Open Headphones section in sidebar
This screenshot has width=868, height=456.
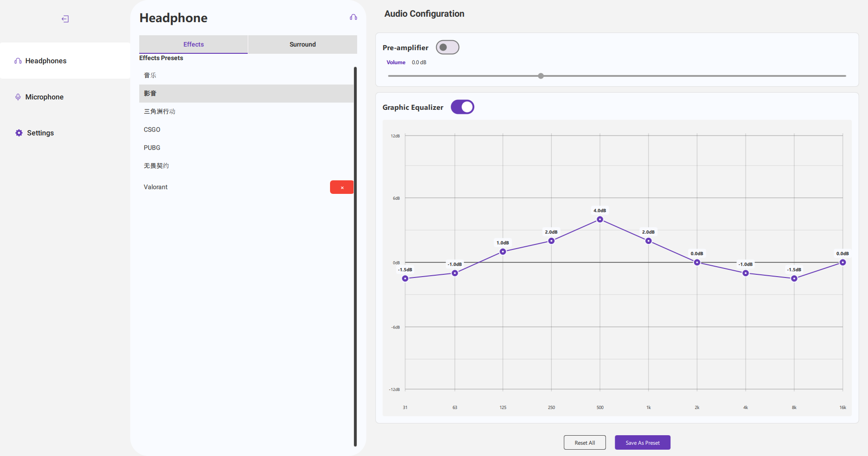click(46, 61)
